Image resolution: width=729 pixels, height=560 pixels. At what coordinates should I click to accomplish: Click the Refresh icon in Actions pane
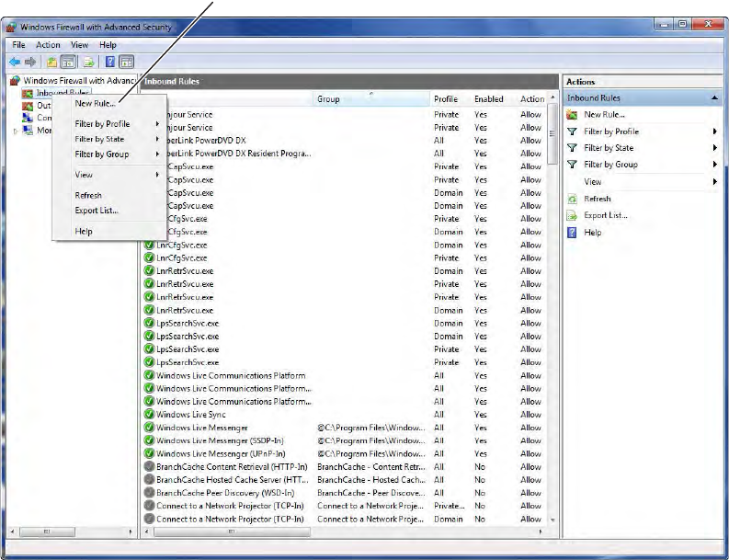click(572, 199)
